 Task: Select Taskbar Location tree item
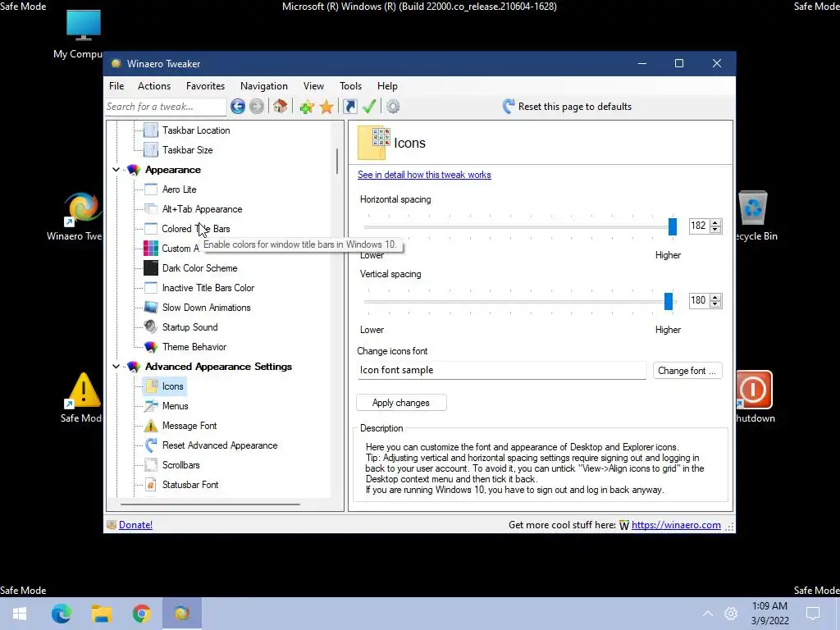pos(196,130)
